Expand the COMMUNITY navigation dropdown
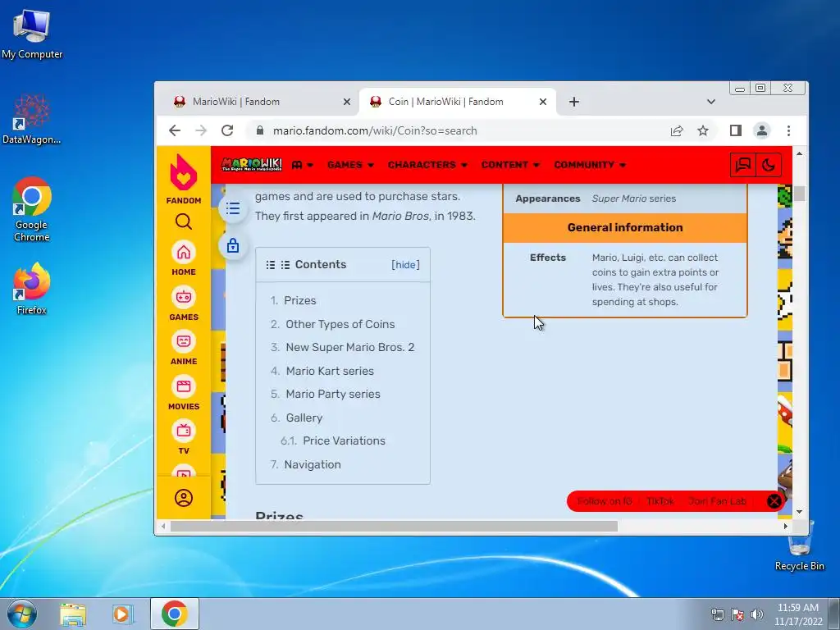The height and width of the screenshot is (630, 840). point(590,164)
